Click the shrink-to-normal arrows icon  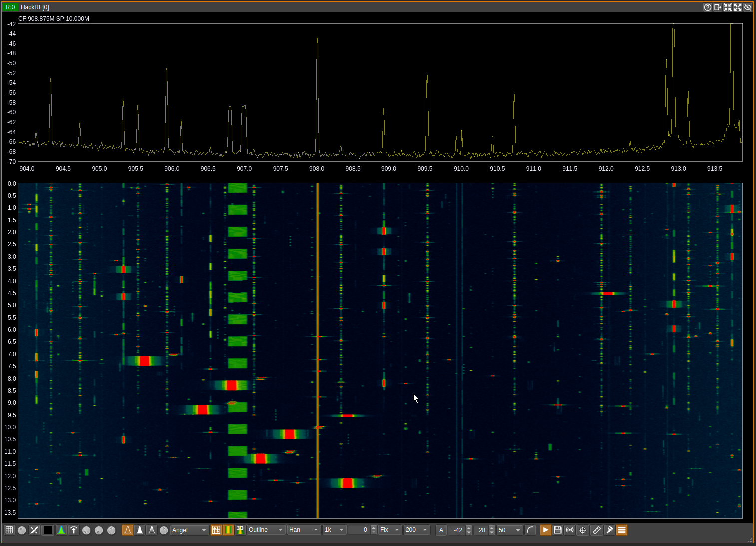click(728, 7)
